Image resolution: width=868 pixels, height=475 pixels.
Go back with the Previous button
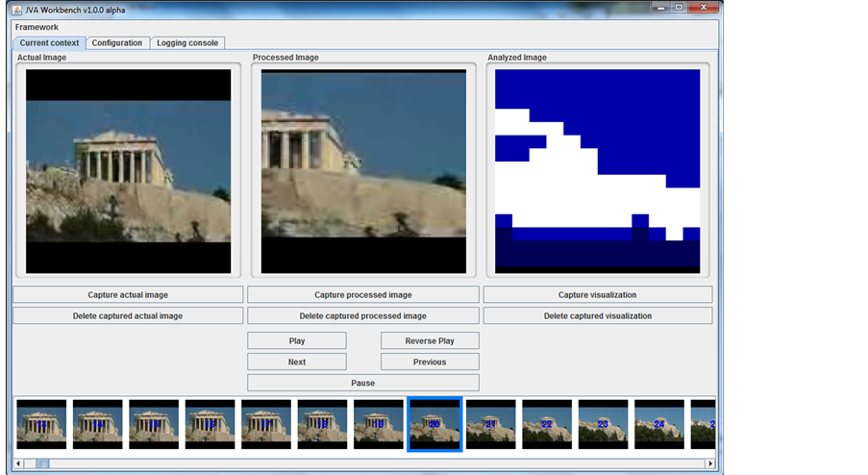430,362
